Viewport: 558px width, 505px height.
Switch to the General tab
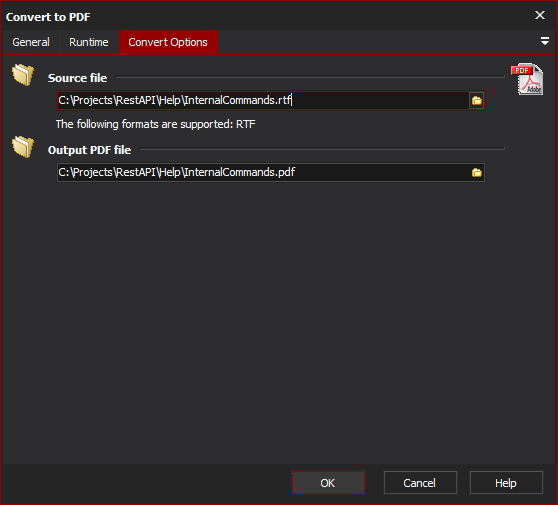click(31, 42)
